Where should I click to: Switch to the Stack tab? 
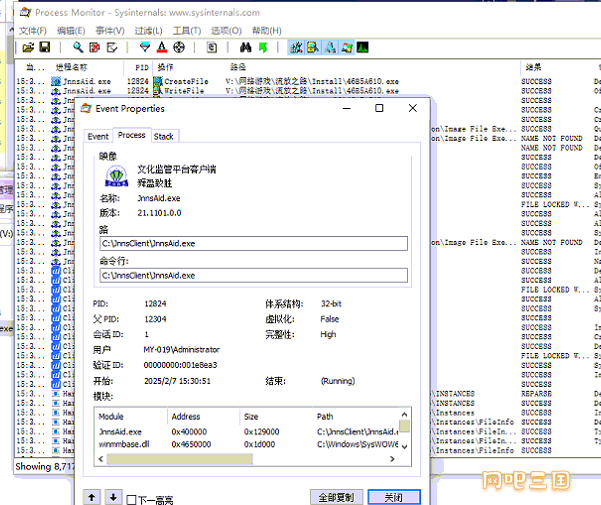164,136
